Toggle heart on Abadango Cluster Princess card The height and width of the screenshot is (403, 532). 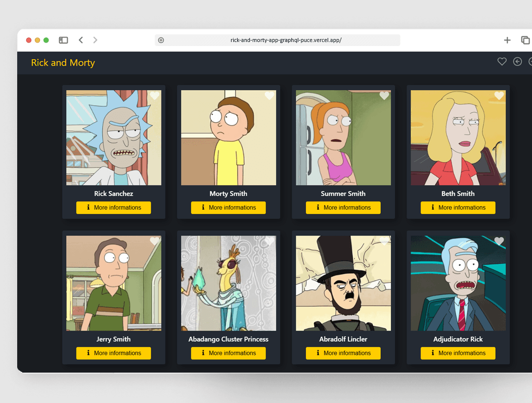tap(270, 241)
